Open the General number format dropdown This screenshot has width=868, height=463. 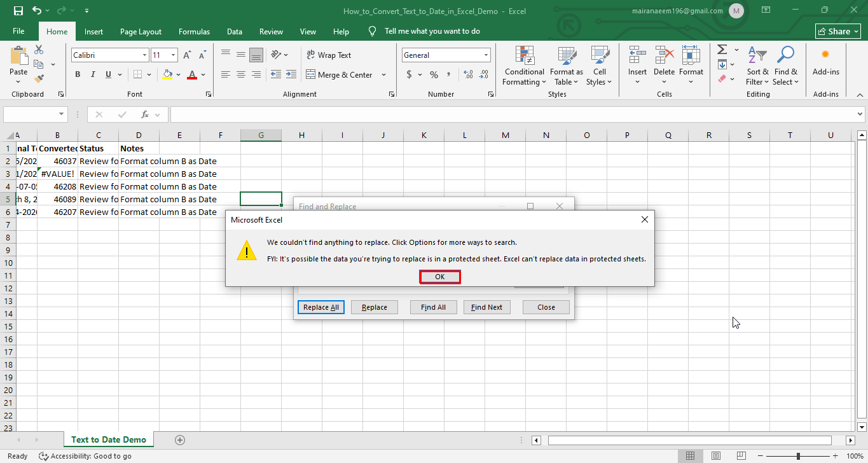(486, 55)
